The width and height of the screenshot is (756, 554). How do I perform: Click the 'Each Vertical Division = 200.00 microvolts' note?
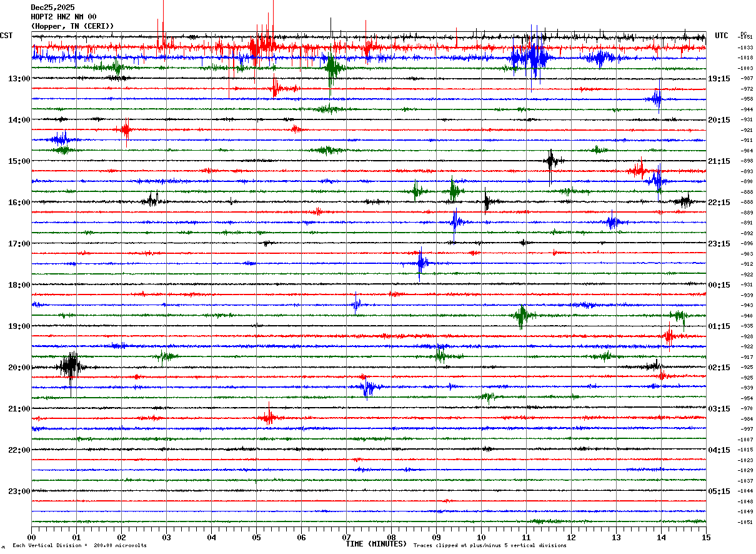[80, 546]
